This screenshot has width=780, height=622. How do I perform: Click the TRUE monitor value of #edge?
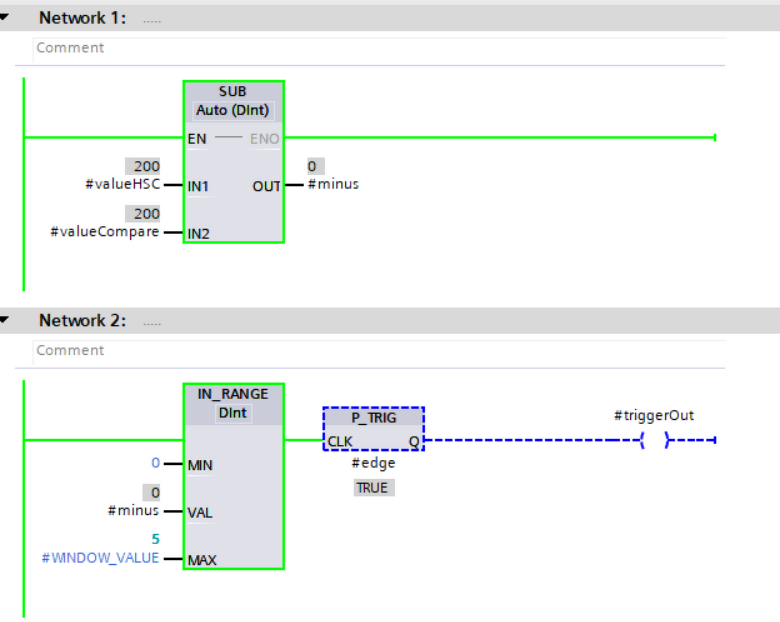point(374,488)
